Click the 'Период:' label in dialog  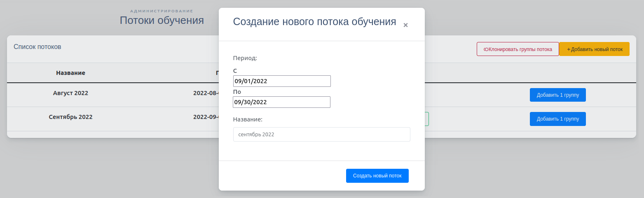pos(245,58)
